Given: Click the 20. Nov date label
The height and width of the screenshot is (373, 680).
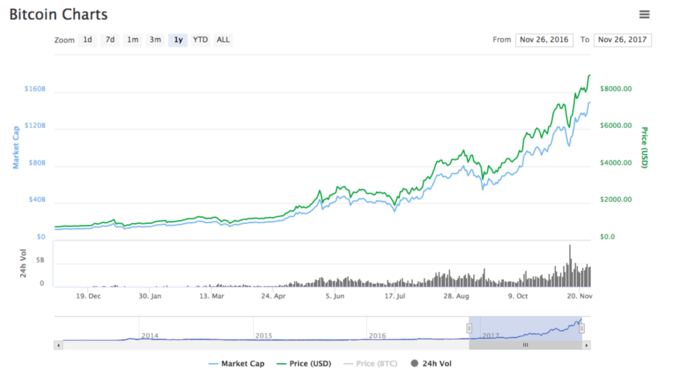Looking at the screenshot, I should 579,296.
